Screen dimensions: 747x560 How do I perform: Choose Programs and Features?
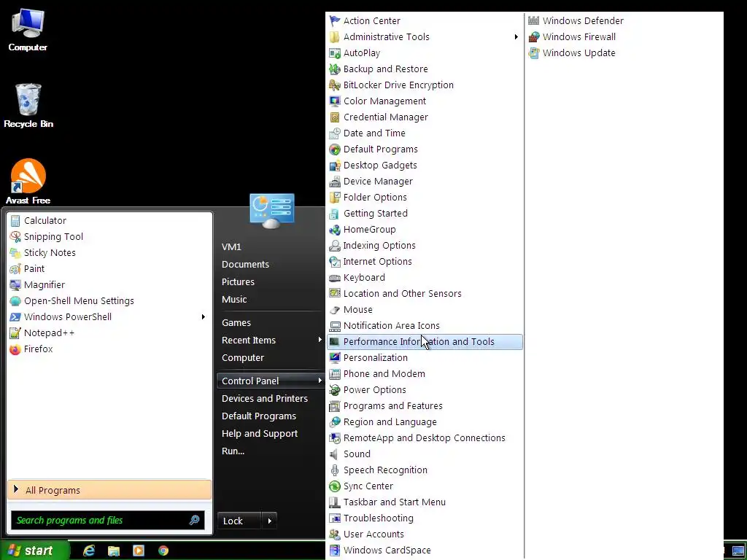tap(425, 405)
